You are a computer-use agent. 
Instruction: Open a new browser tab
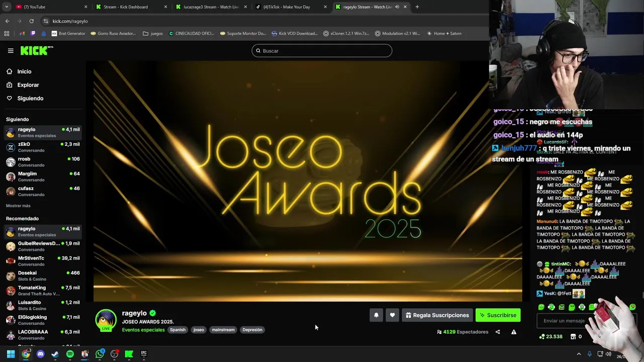(x=417, y=7)
